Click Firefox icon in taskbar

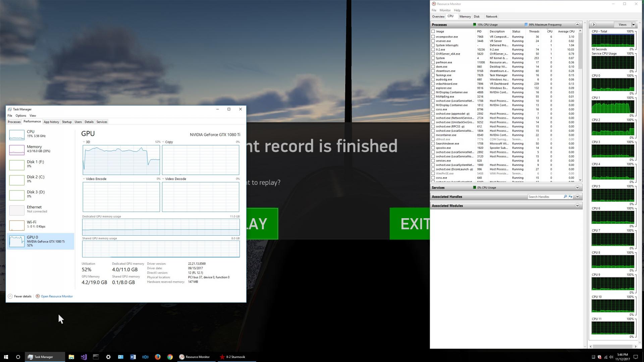coord(158,357)
